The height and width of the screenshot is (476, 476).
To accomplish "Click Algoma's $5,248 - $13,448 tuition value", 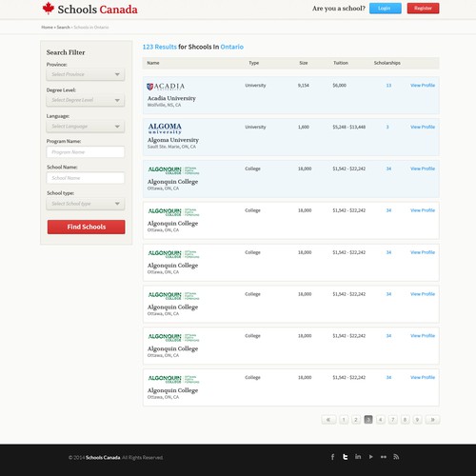I will 349,127.
